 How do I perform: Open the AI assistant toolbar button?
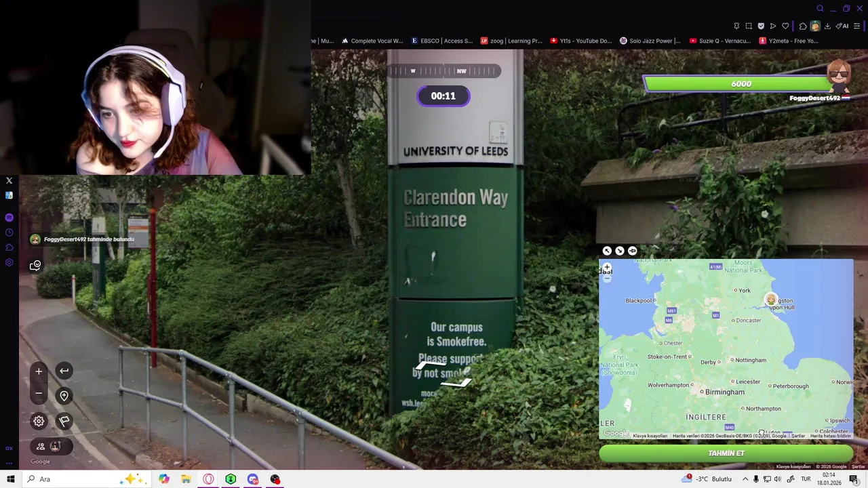coord(842,26)
